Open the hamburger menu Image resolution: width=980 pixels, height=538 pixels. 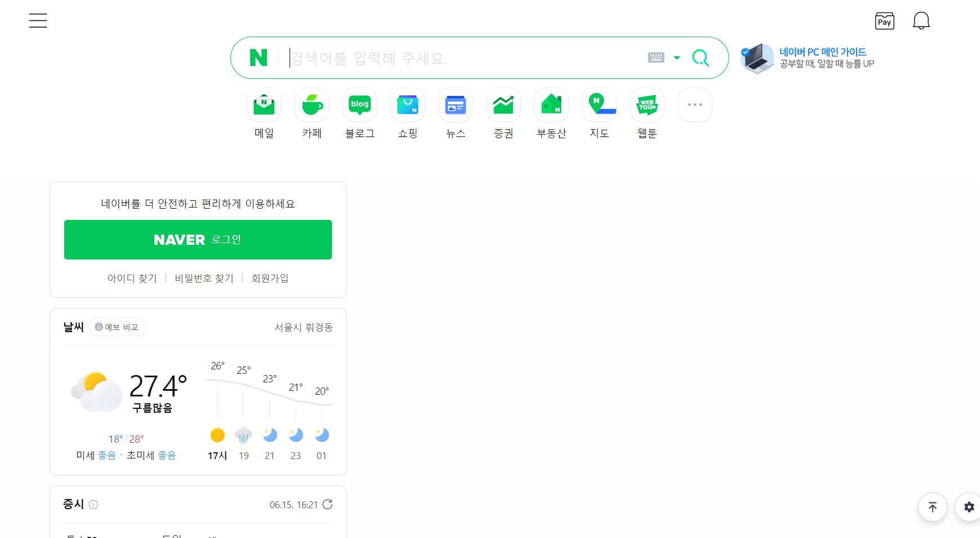coord(38,20)
